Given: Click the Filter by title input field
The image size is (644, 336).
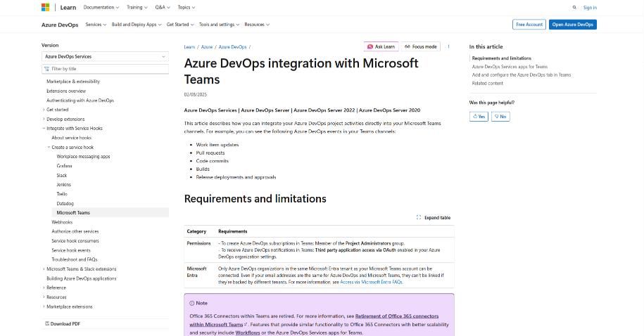Looking at the screenshot, I should [106, 69].
